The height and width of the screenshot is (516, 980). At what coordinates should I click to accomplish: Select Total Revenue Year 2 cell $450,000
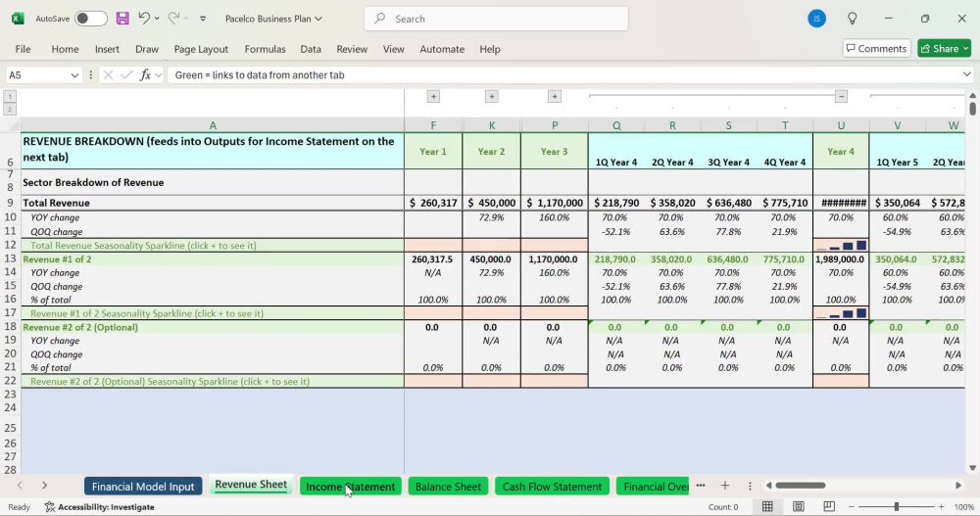point(491,203)
